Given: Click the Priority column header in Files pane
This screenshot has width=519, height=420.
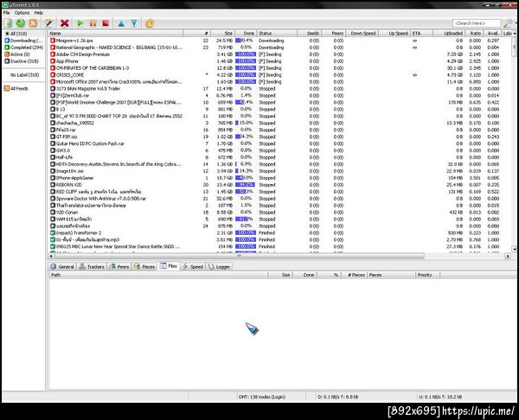Looking at the screenshot, I should coord(427,275).
